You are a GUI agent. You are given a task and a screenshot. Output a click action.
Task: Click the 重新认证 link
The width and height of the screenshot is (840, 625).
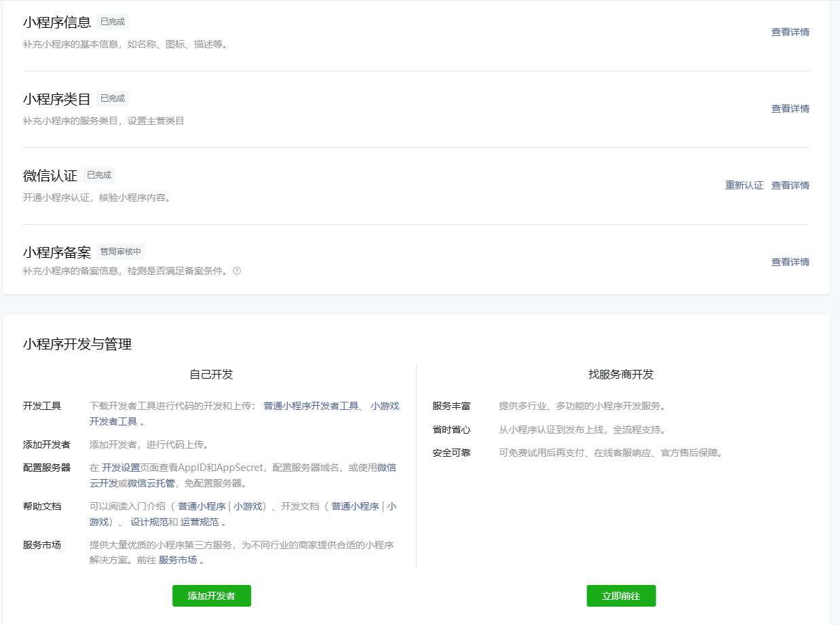744,185
